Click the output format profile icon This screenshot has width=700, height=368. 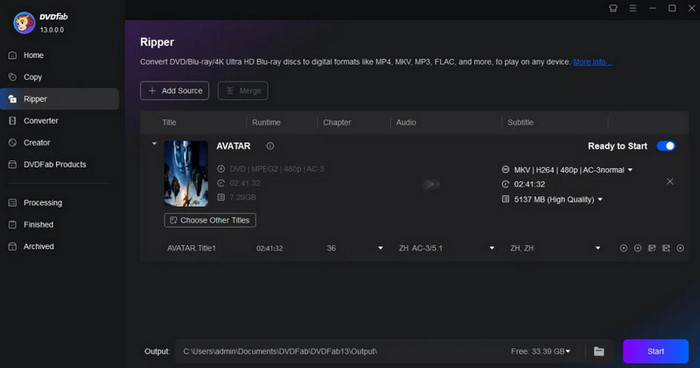[505, 170]
